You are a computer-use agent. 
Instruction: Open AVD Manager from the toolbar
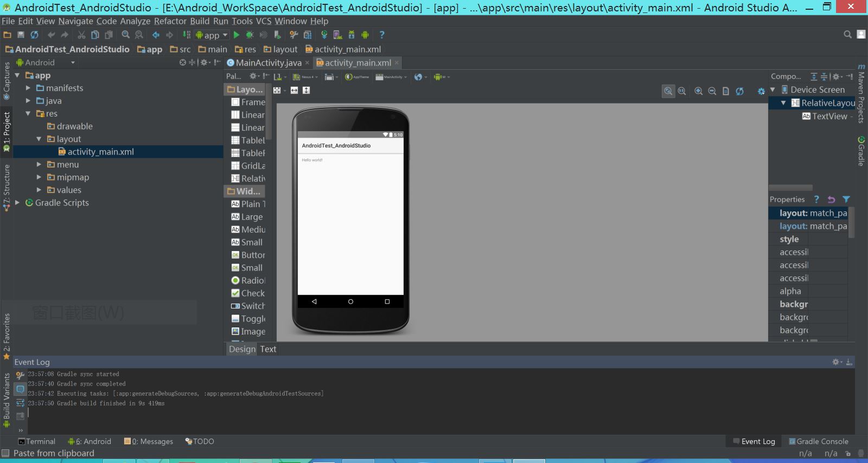[x=337, y=35]
